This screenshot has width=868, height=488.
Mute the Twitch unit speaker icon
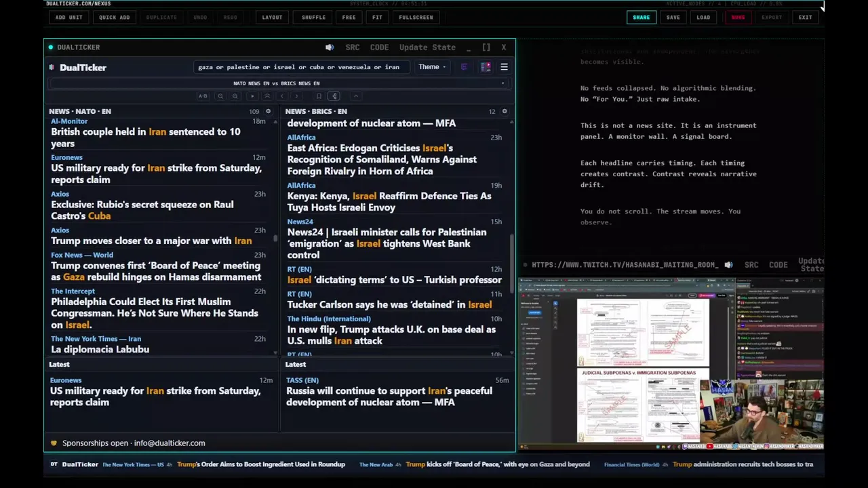[x=728, y=265]
